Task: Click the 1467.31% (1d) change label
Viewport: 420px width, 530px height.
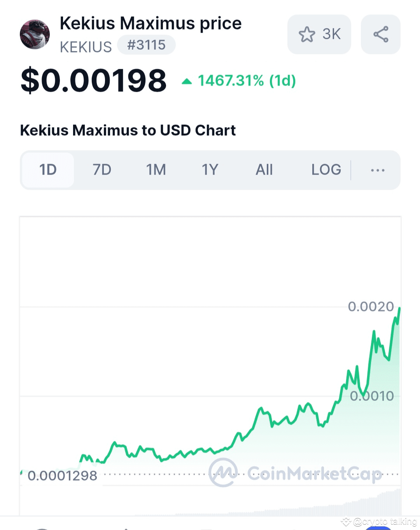Action: click(247, 81)
